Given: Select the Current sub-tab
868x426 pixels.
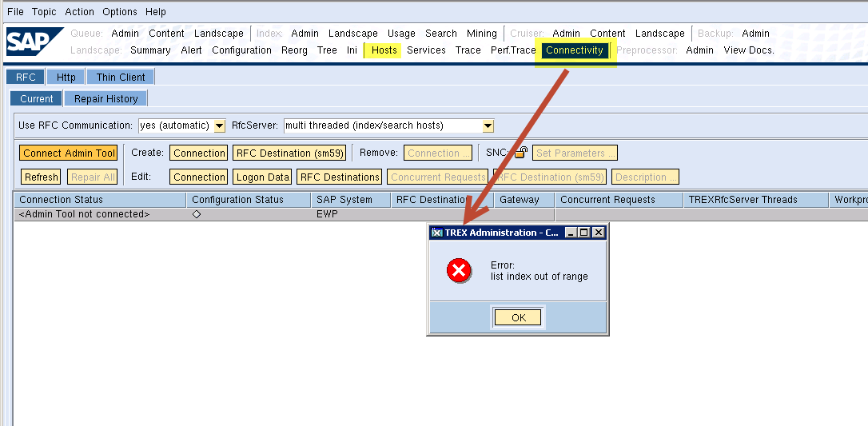Looking at the screenshot, I should pyautogui.click(x=37, y=98).
